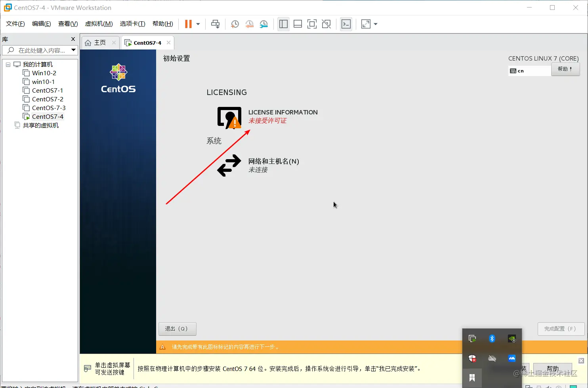588x388 pixels.
Task: Click the 完成配置(F) button
Action: pyautogui.click(x=561, y=329)
